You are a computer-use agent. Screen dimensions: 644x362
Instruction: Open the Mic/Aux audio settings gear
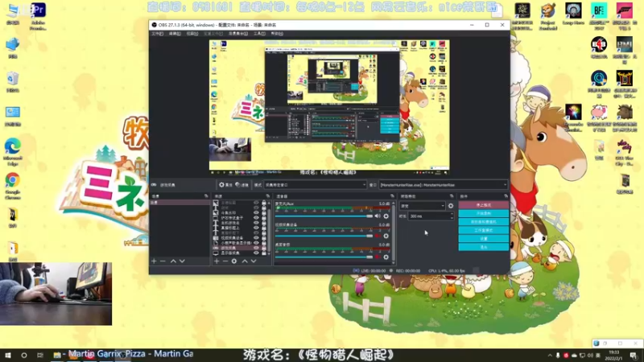click(x=386, y=216)
